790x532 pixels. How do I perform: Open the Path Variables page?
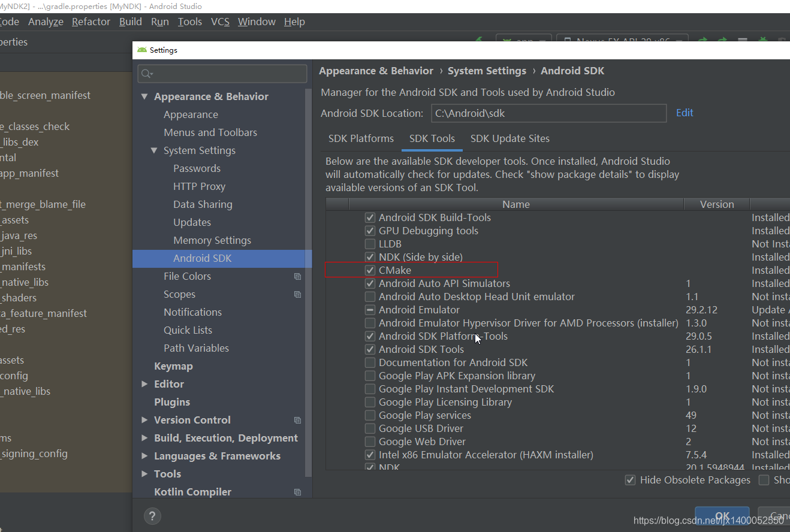(x=196, y=348)
